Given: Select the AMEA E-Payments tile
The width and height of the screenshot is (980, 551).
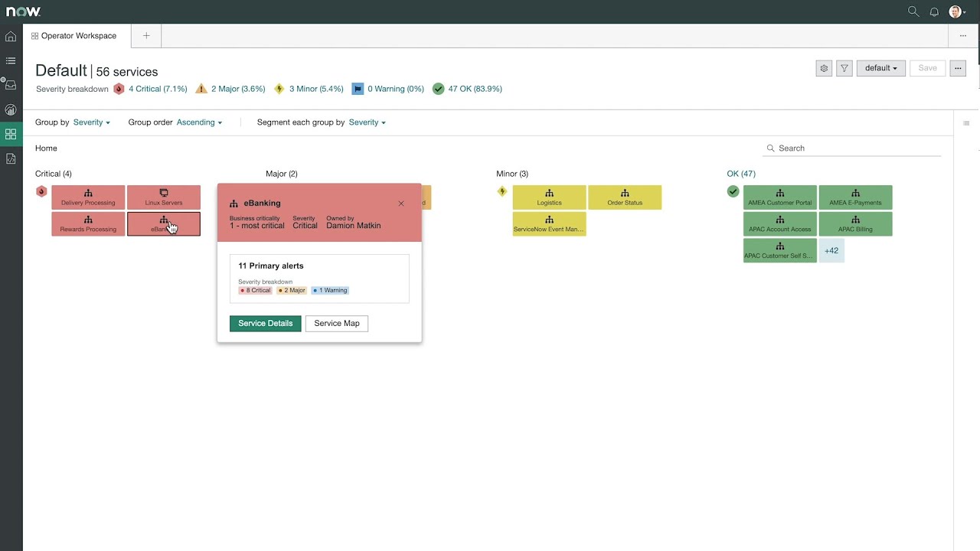Looking at the screenshot, I should (x=856, y=197).
